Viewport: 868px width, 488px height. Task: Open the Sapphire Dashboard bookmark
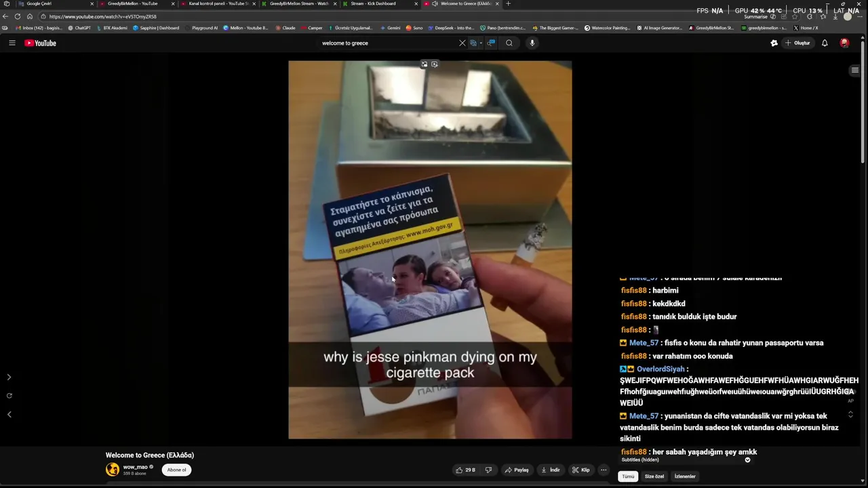[x=156, y=28]
